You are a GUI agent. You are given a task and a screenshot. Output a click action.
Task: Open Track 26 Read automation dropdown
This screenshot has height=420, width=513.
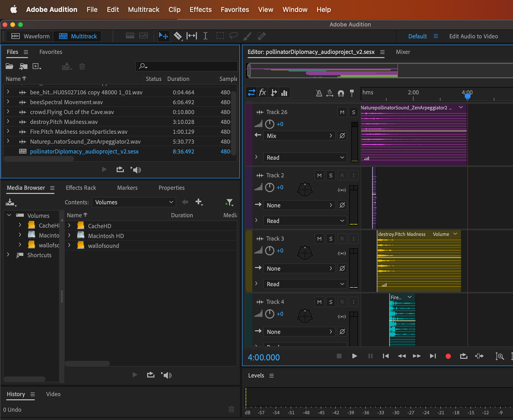pos(305,157)
